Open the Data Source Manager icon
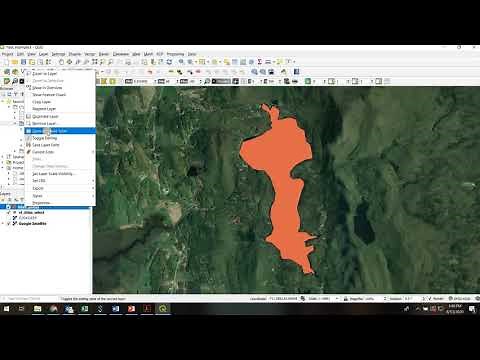Viewport: 480px width, 360px height. 6,72
